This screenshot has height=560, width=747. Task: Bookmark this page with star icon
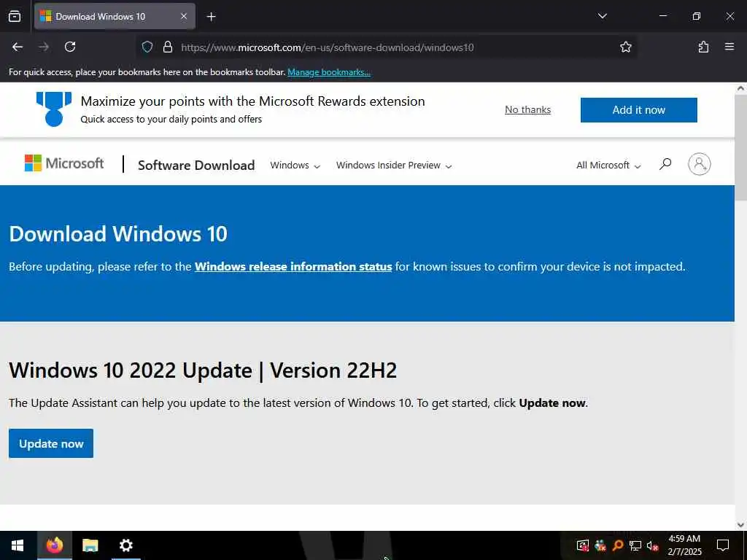(625, 47)
